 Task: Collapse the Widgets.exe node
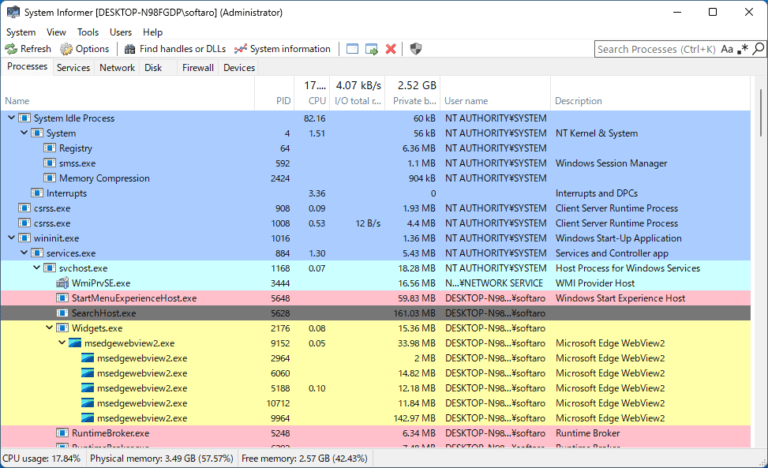click(x=49, y=328)
